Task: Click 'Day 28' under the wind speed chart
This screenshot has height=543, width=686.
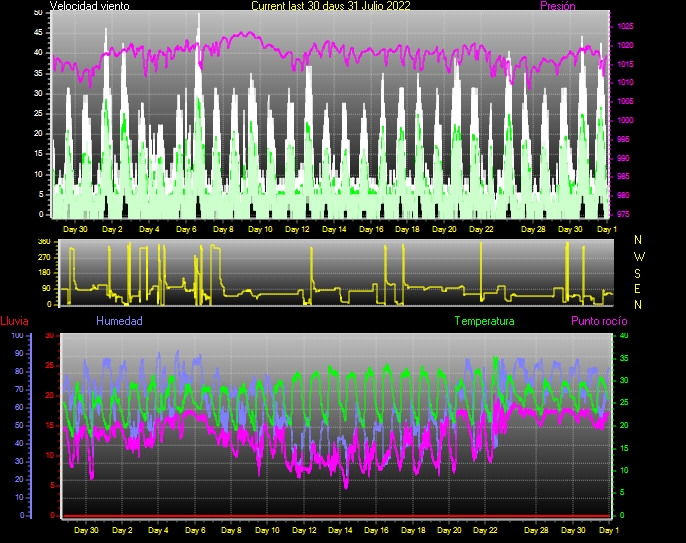Action: click(x=533, y=229)
